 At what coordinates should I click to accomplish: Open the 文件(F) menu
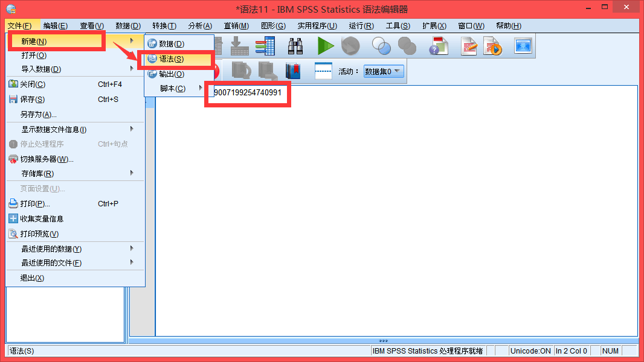(x=20, y=26)
